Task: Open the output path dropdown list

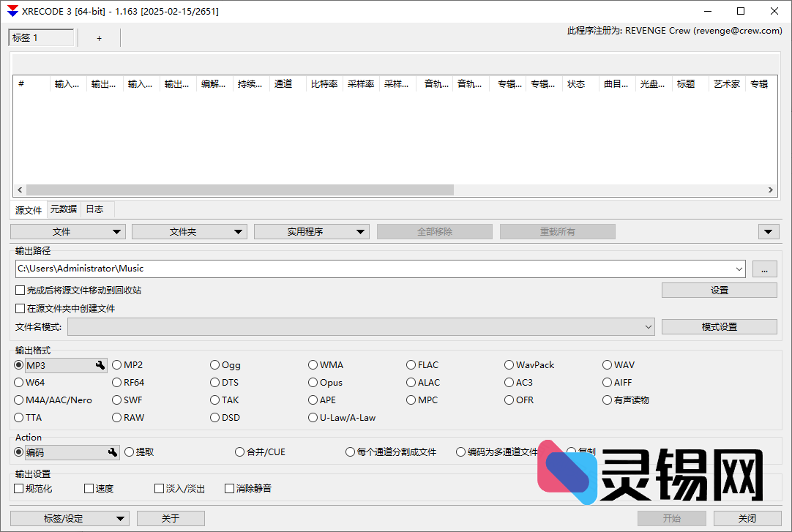Action: [739, 269]
